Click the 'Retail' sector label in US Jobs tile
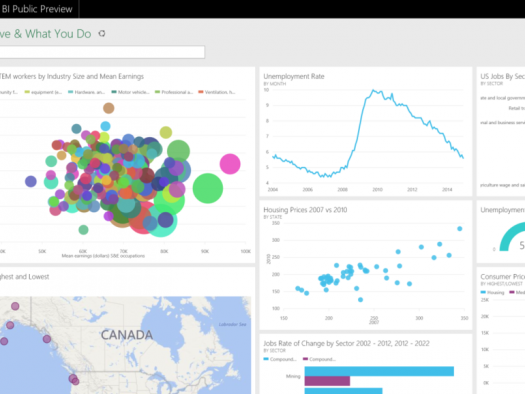Image resolution: width=525 pixels, height=394 pixels. pos(517,108)
